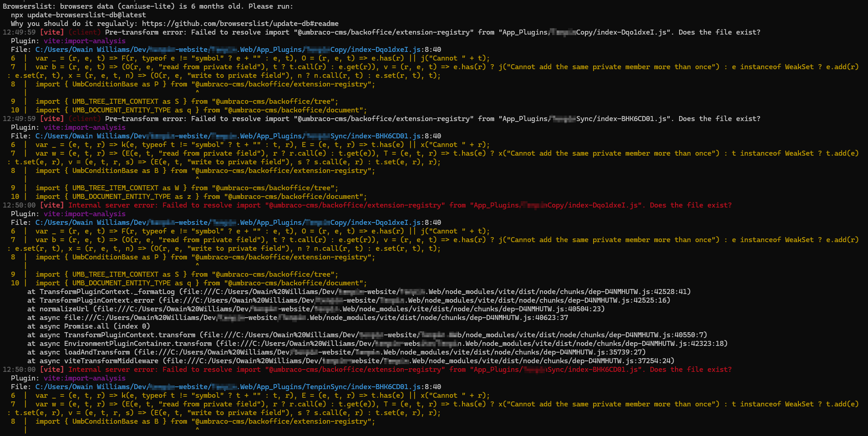
Task: Click the Browserslist data is 6 months old warning
Action: point(147,6)
